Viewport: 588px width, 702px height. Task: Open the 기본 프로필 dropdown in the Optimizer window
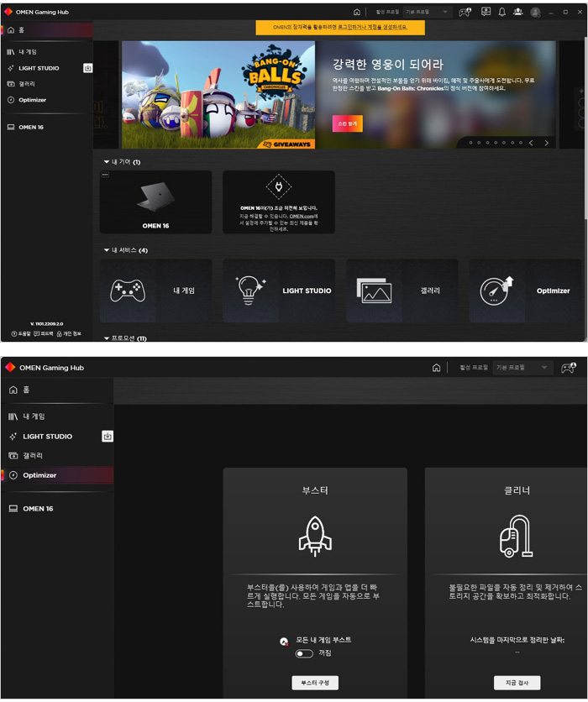[x=522, y=368]
